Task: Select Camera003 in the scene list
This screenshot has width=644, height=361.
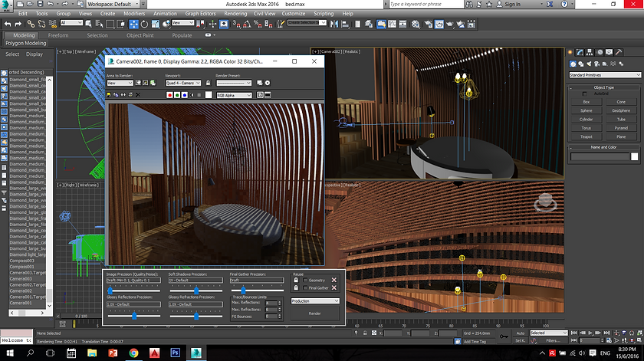Action: [21, 279]
